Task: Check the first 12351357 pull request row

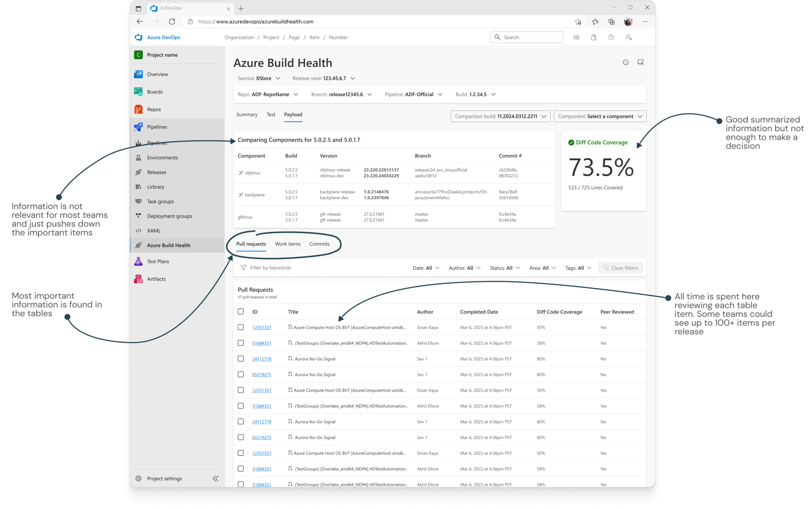Action: pyautogui.click(x=241, y=327)
